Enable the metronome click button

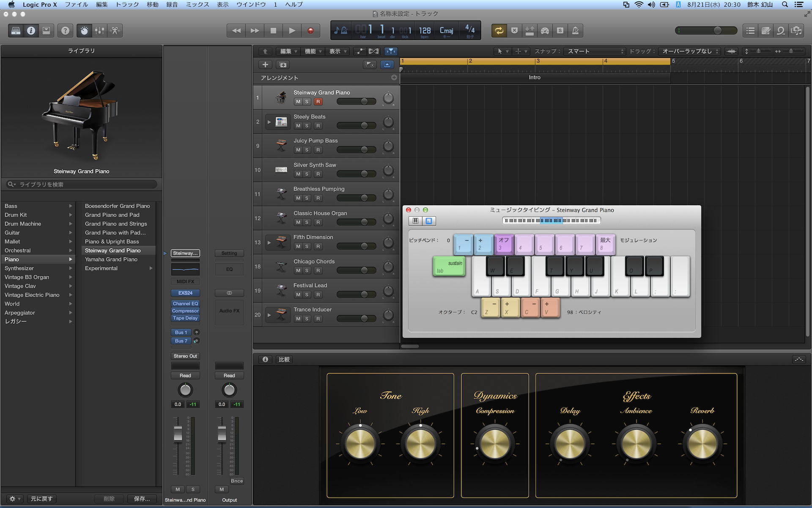(576, 30)
